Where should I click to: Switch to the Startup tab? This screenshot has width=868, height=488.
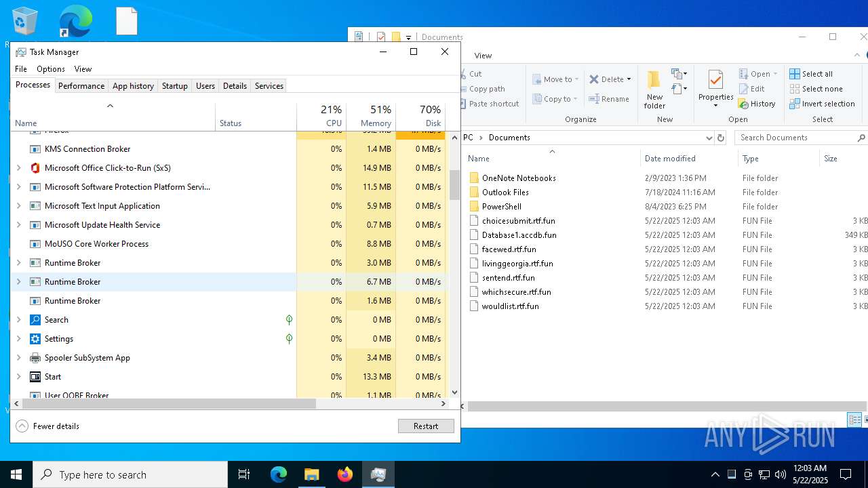point(175,86)
